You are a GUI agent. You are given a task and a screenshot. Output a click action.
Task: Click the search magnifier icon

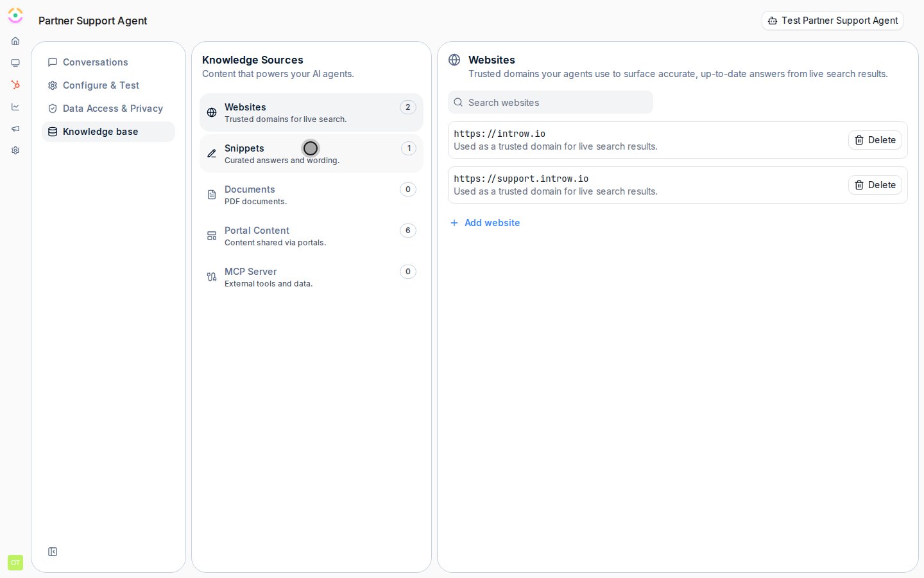point(458,102)
